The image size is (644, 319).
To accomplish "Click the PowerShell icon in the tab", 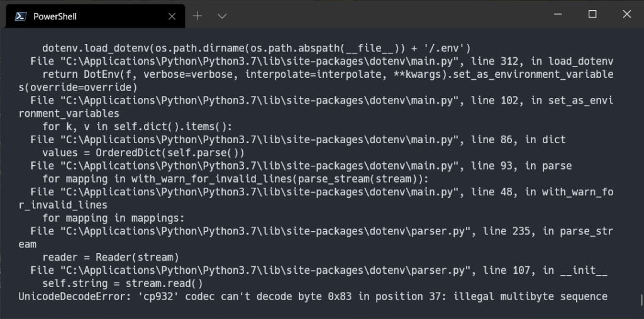I will pyautogui.click(x=21, y=16).
